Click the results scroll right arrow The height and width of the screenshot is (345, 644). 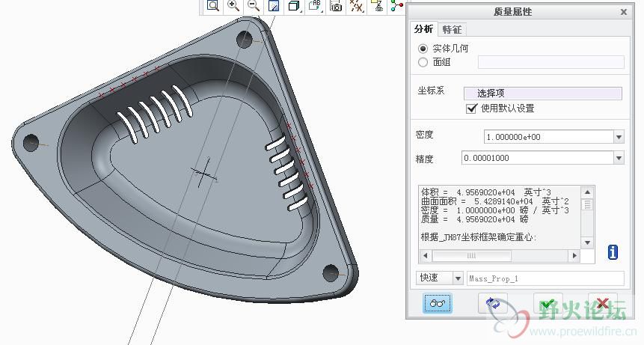coord(574,255)
